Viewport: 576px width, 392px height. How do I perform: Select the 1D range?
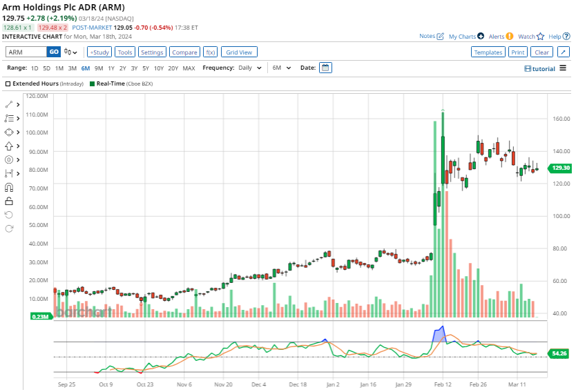tap(35, 68)
